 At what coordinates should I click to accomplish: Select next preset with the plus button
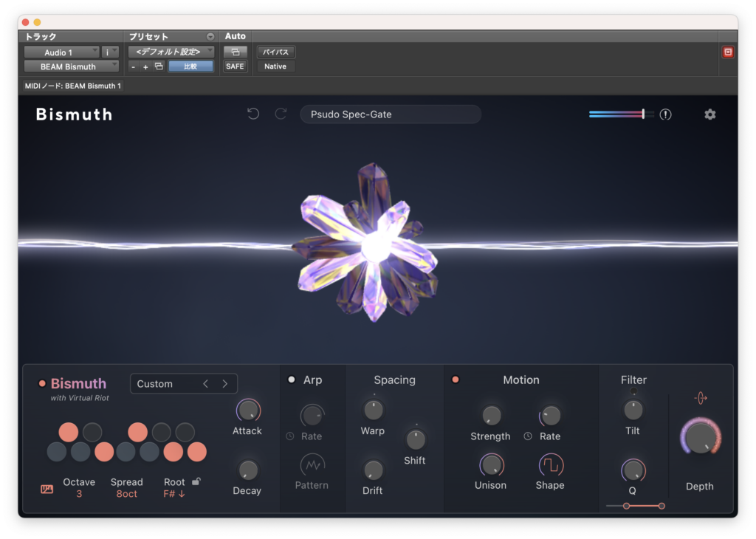click(x=145, y=67)
